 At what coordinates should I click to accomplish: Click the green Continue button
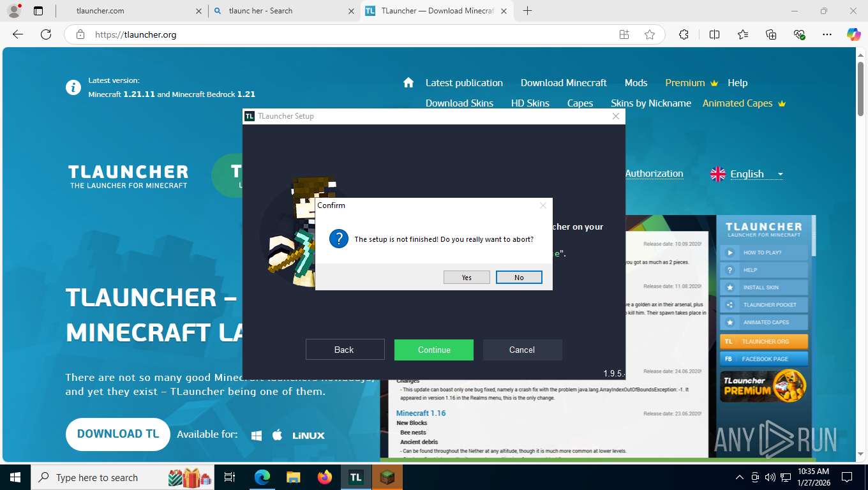pos(434,350)
